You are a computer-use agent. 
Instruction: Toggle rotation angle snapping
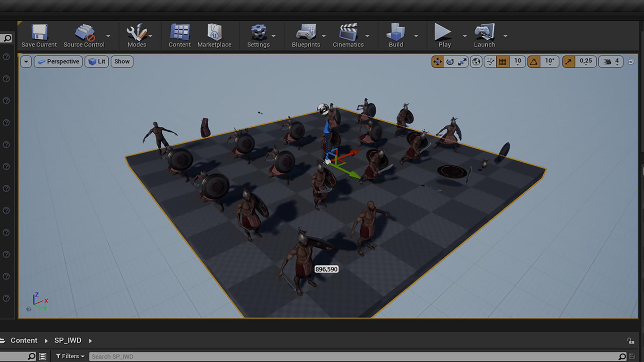click(534, 62)
